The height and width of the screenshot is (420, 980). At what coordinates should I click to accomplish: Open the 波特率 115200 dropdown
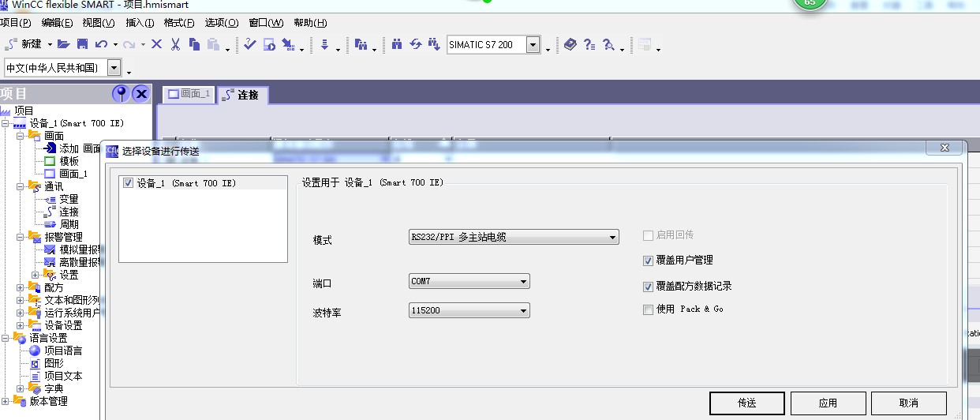pos(522,311)
